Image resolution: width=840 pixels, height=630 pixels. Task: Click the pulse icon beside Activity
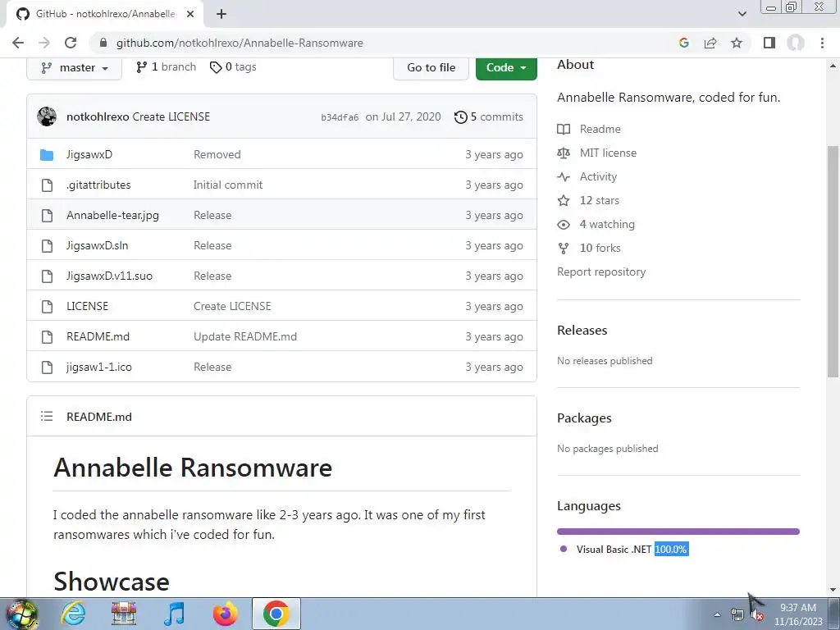(x=564, y=177)
